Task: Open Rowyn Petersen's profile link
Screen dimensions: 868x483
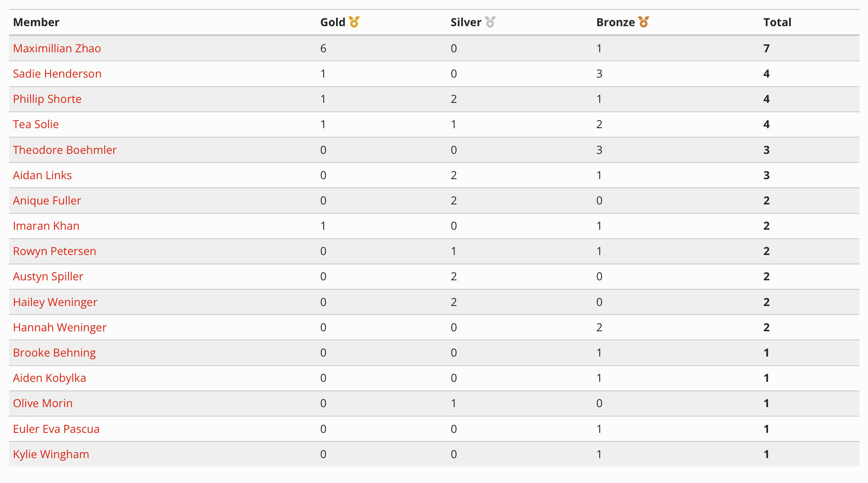Action: pos(54,251)
